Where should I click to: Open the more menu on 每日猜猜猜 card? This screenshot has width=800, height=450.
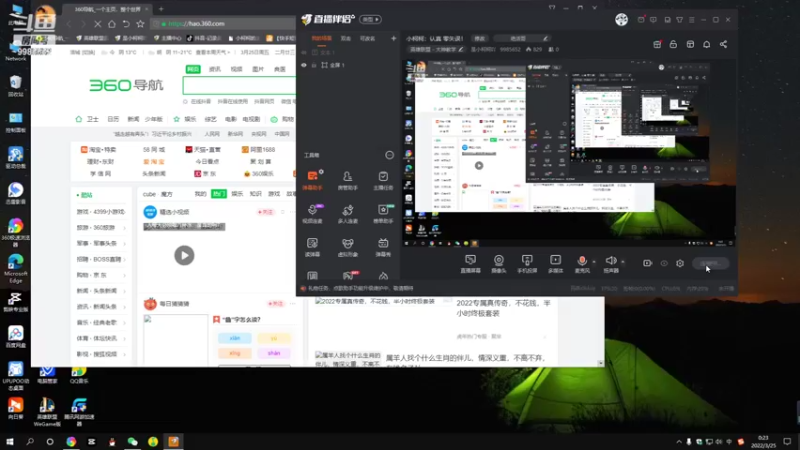292,304
